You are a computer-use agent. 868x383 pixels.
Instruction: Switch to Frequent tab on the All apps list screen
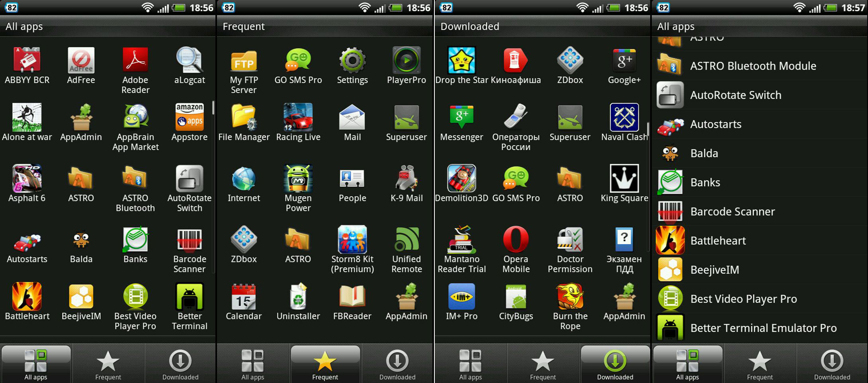pos(760,364)
